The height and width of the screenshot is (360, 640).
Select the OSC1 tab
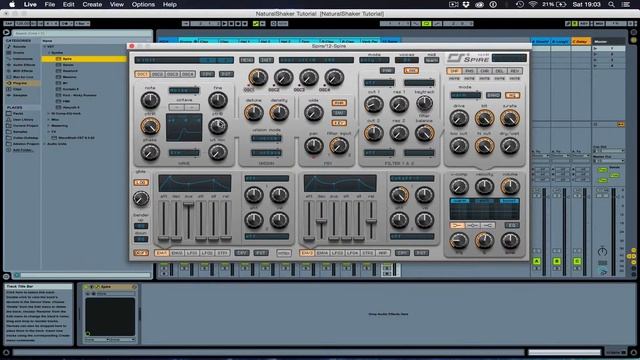(x=142, y=74)
